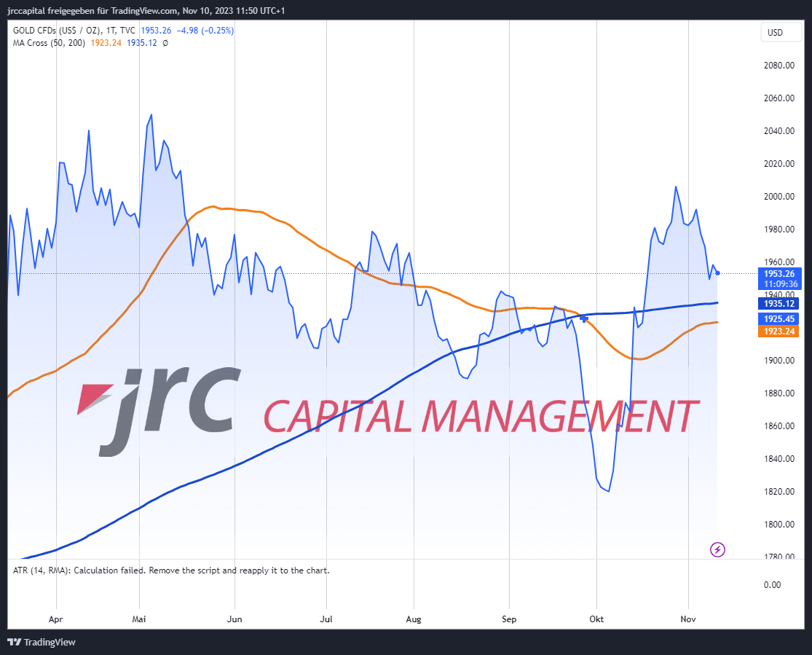Click the Aug label on time axis
Image resolution: width=812 pixels, height=655 pixels.
point(414,619)
